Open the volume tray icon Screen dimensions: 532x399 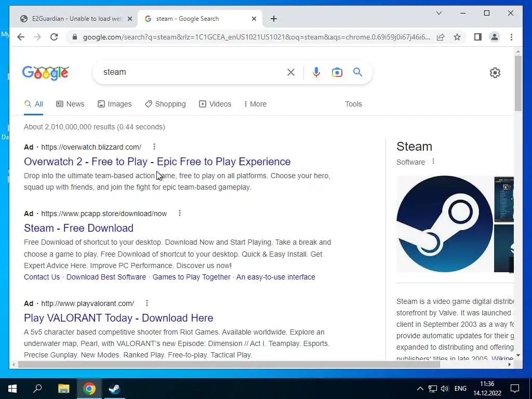click(445, 389)
